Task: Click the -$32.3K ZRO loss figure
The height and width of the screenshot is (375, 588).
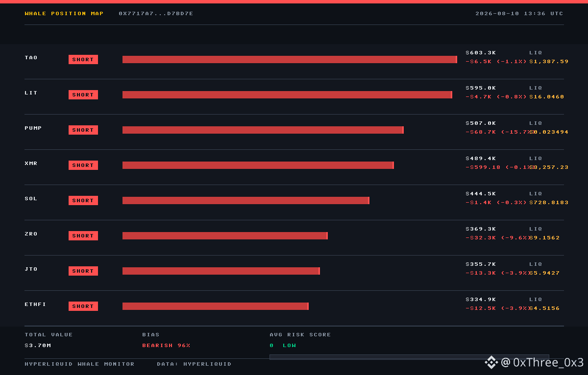Action: [x=481, y=238]
